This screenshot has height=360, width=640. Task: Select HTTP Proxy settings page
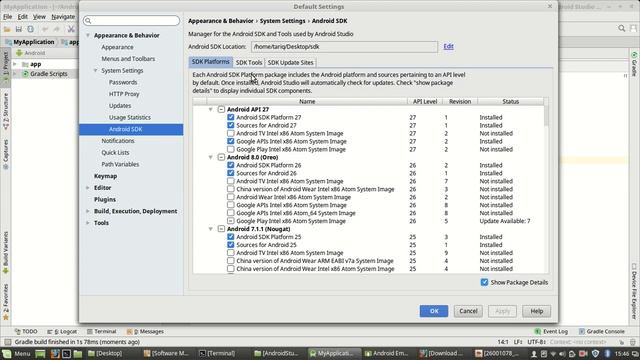point(124,94)
